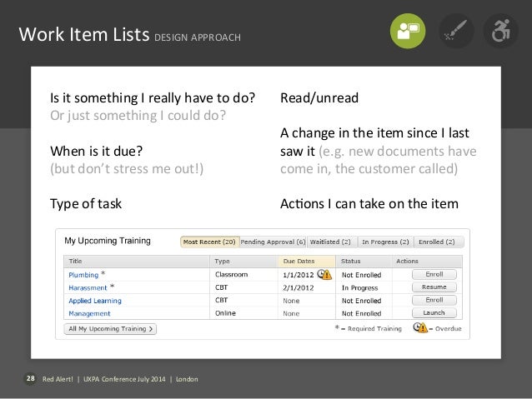The image size is (532, 399).
Task: Click the overdue warning icon beside 1/1/2012
Action: (x=324, y=273)
